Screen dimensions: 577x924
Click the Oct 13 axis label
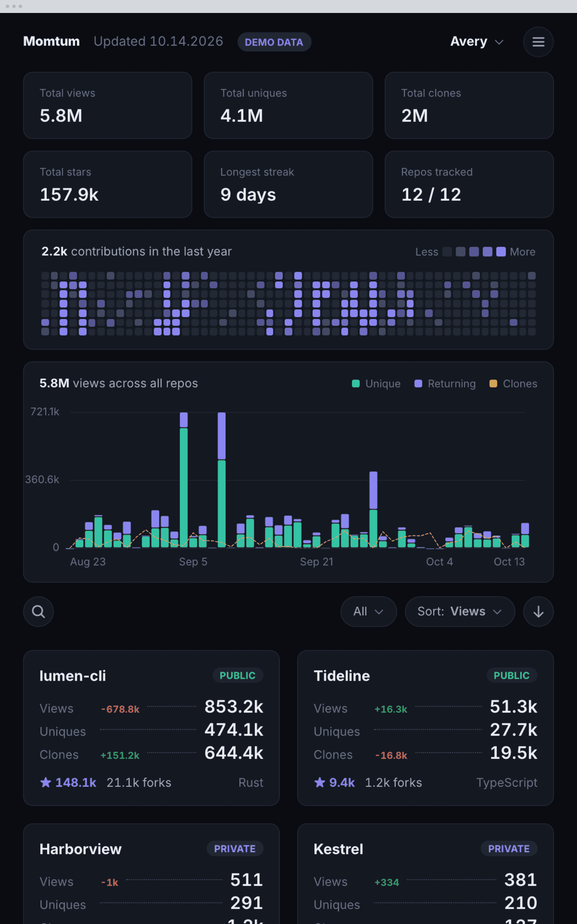509,562
